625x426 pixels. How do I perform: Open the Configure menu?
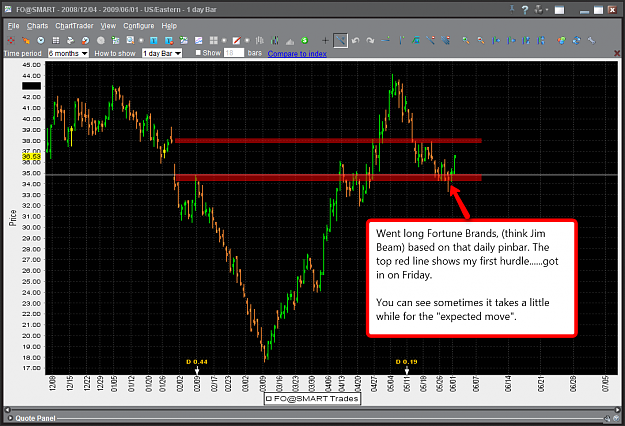tap(139, 26)
